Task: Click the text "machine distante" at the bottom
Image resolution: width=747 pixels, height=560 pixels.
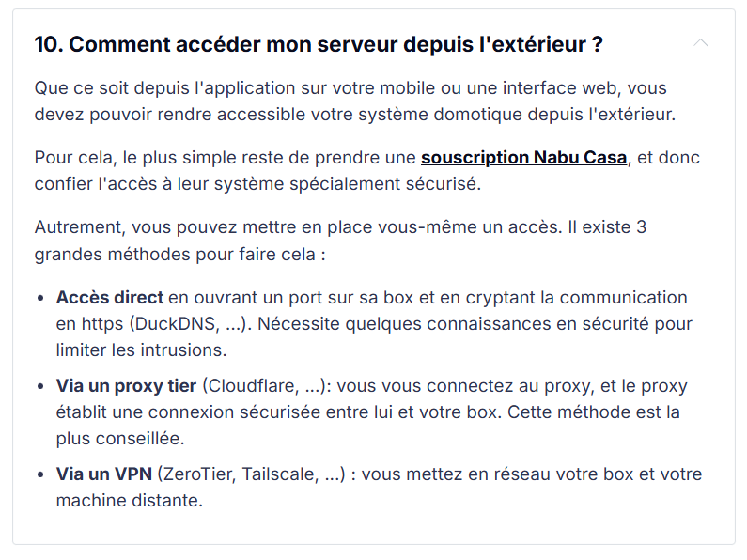Action: pos(128,501)
